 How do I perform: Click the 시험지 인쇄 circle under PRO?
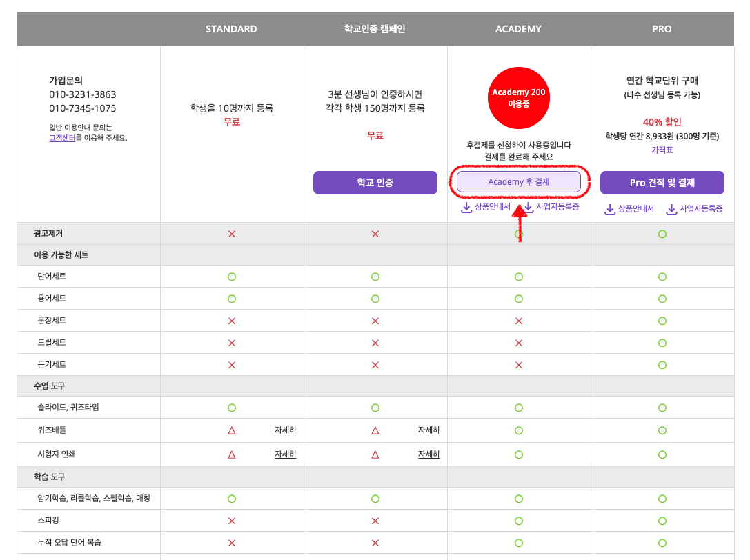coord(662,454)
